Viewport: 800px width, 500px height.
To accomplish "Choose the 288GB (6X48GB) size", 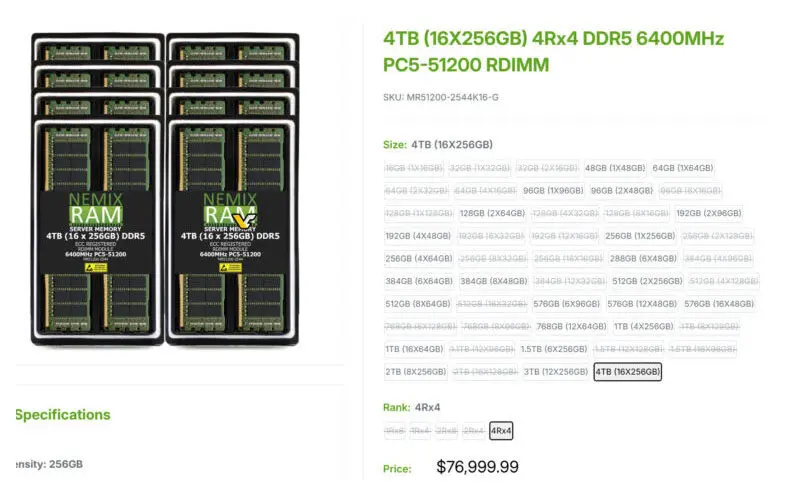I will point(643,258).
